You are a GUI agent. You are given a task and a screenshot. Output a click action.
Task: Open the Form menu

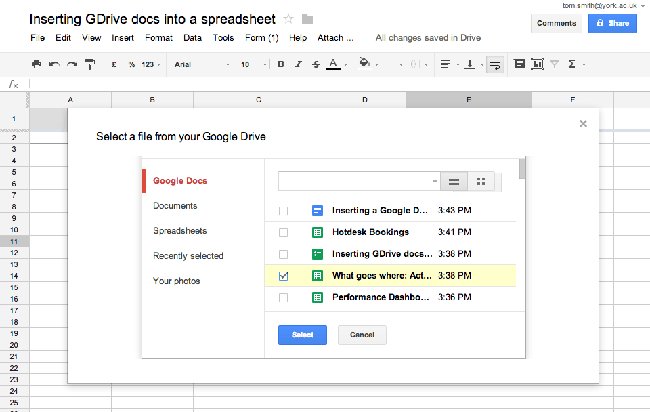tap(262, 38)
